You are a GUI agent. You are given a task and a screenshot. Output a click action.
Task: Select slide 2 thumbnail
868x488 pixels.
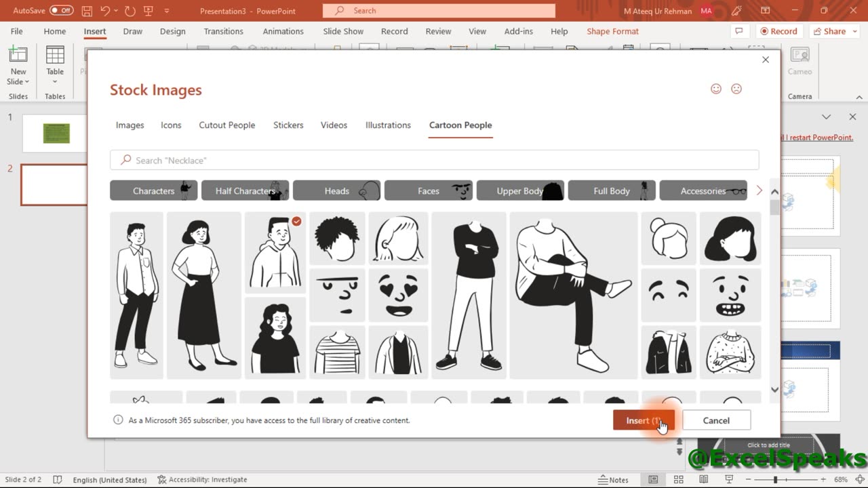pyautogui.click(x=55, y=184)
